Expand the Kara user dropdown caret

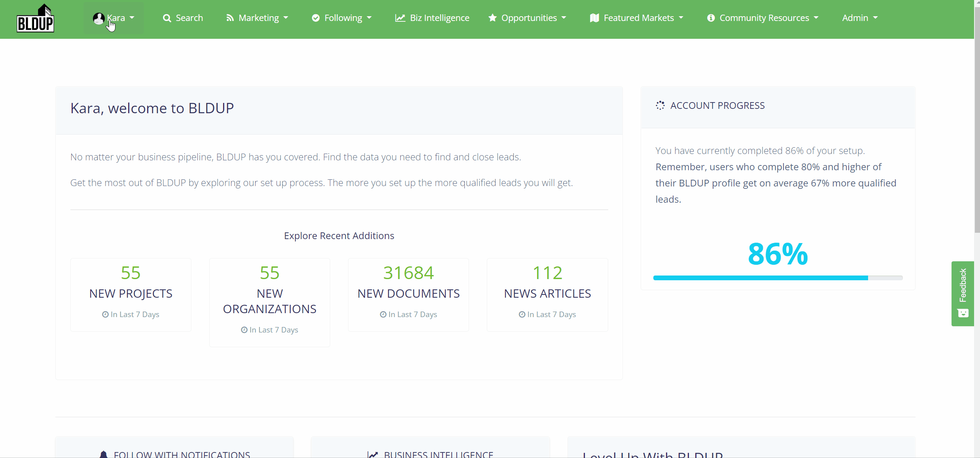[132, 18]
